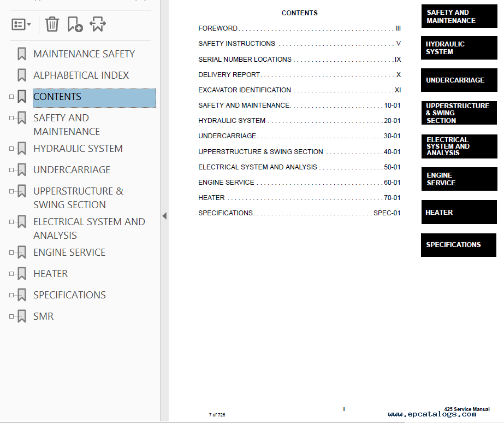The image size is (504, 423).
Task: Click bookmark icon beside HEATER entry
Action: click(x=22, y=273)
